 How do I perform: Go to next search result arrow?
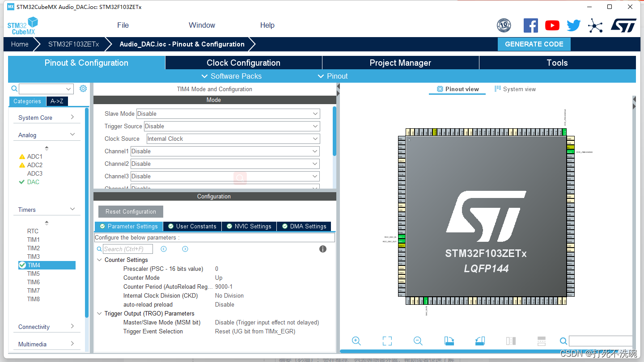point(185,249)
